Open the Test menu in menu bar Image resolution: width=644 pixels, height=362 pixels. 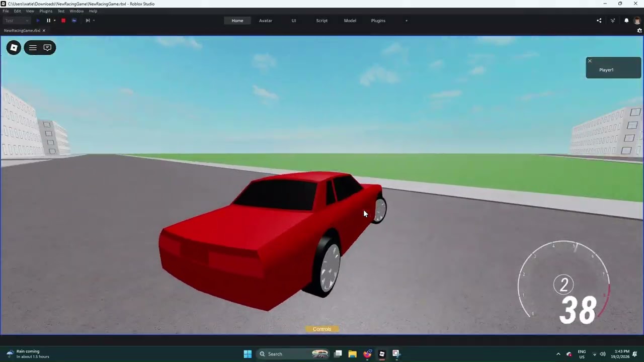(61, 11)
